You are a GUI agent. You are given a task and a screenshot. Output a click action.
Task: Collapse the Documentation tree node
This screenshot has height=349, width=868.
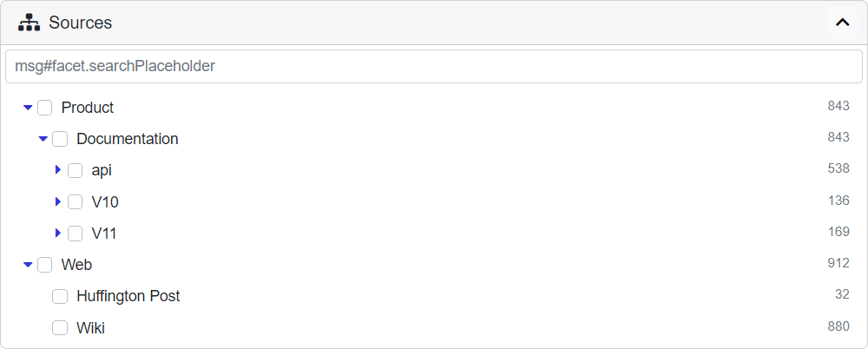tap(43, 139)
